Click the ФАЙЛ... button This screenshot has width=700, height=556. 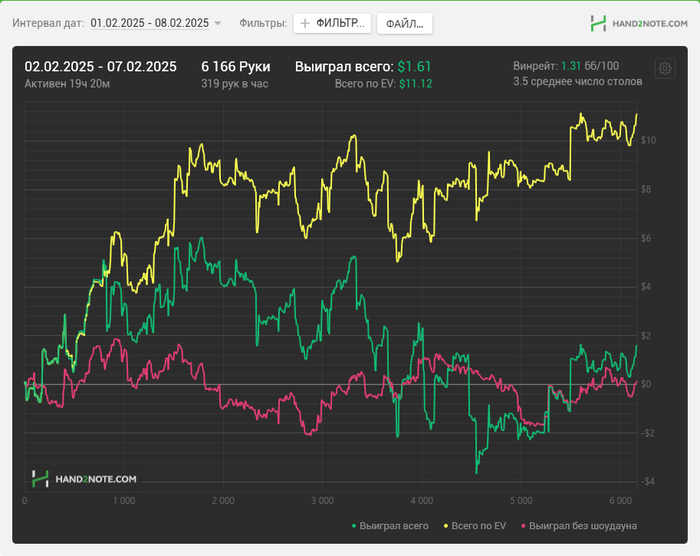click(x=404, y=24)
